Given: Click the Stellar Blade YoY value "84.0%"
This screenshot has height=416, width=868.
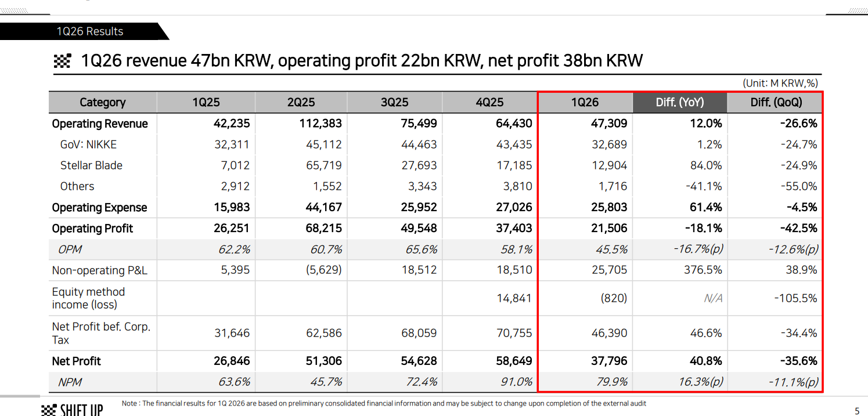Looking at the screenshot, I should 706,165.
